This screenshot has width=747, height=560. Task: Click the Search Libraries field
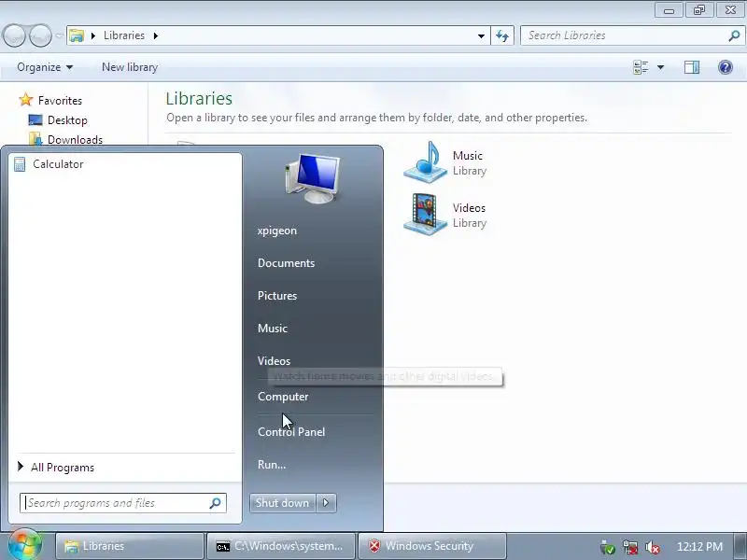(x=632, y=35)
